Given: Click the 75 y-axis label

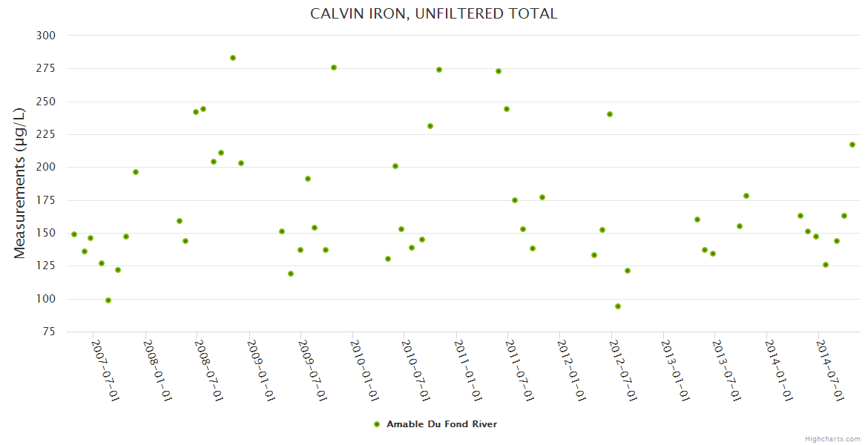Looking at the screenshot, I should 49,332.
